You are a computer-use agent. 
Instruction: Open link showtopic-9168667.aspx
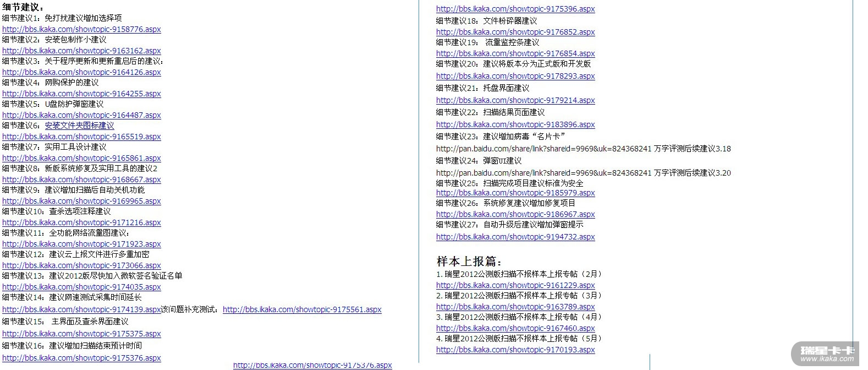click(x=81, y=179)
